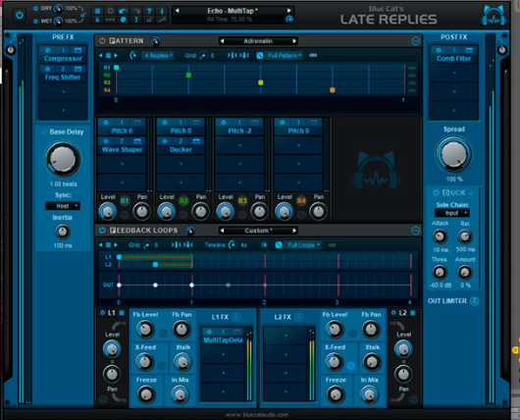Open the Side Chain Input dropdown
This screenshot has height=420, width=520.
452,213
